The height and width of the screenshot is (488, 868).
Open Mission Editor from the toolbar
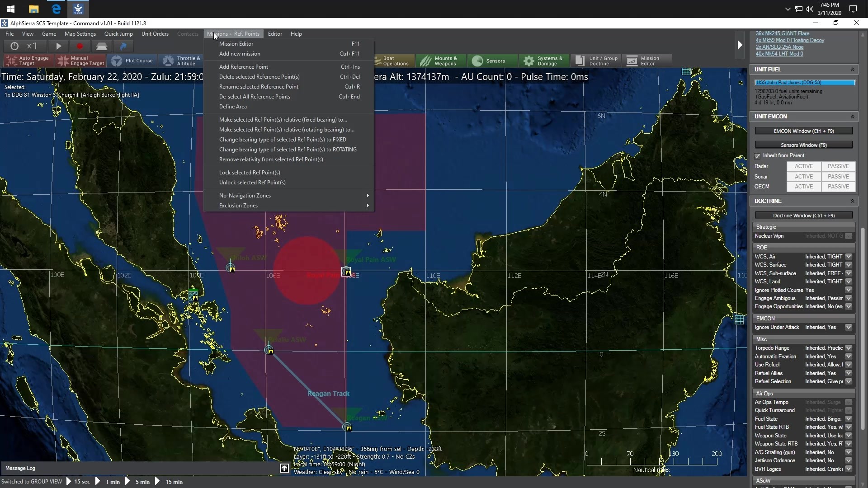point(646,61)
